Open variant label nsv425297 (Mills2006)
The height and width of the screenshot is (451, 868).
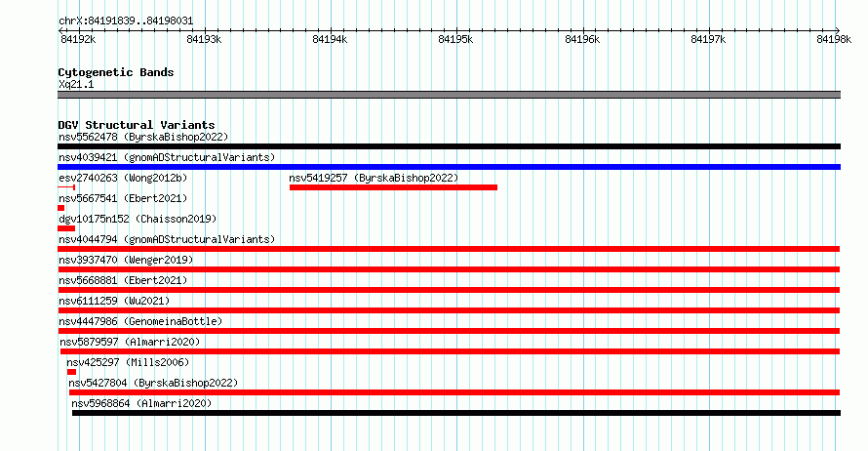pyautogui.click(x=128, y=362)
